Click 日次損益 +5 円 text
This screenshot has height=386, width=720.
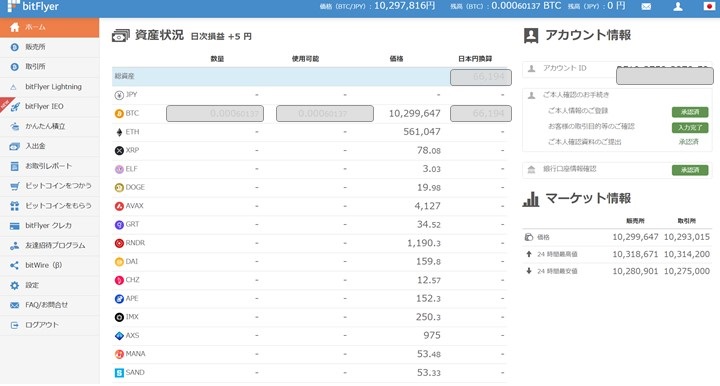pyautogui.click(x=221, y=36)
